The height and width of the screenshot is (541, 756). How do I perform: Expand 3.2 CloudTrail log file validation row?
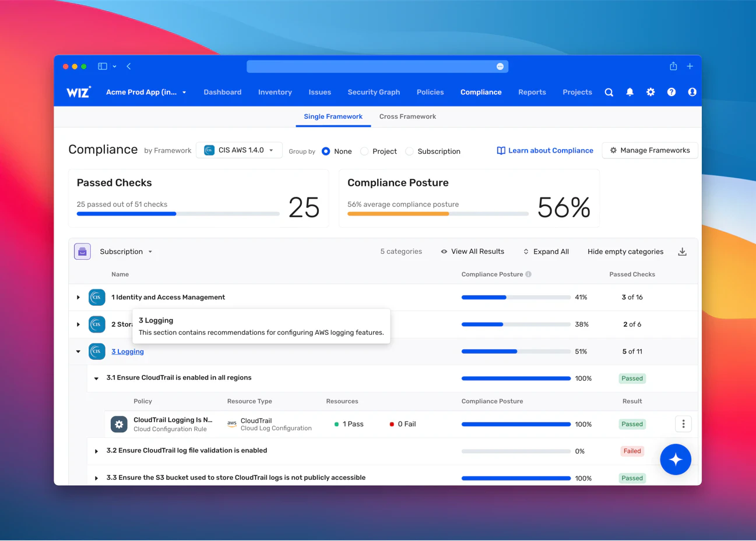[96, 451]
